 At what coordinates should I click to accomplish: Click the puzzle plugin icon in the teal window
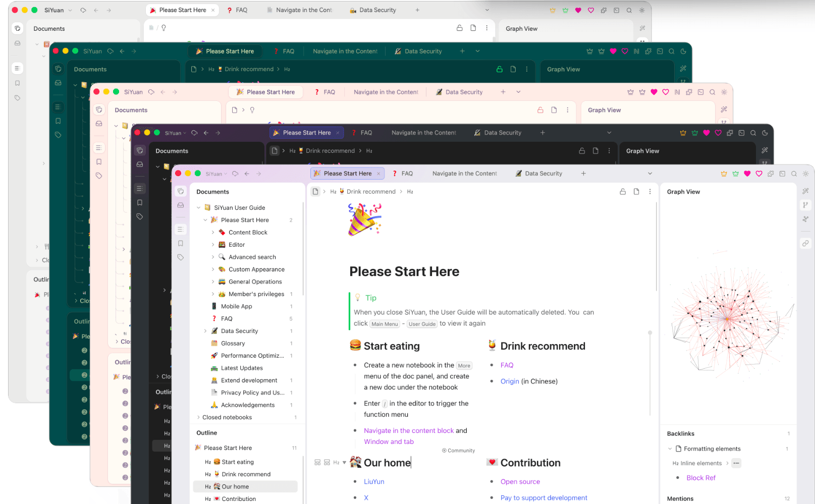click(x=648, y=51)
